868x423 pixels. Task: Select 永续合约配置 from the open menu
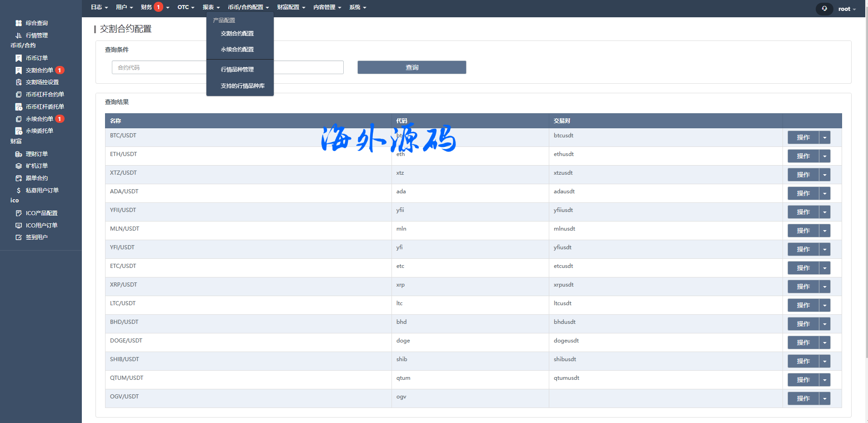[x=237, y=50]
